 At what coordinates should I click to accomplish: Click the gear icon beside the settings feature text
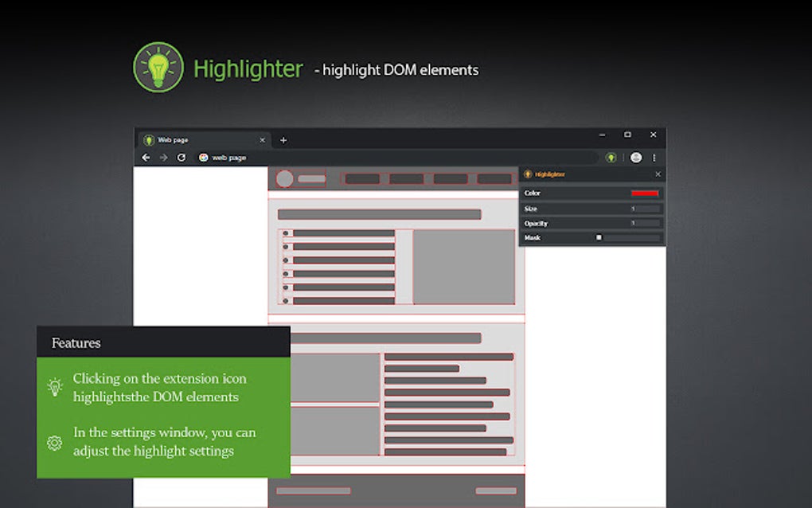[54, 443]
